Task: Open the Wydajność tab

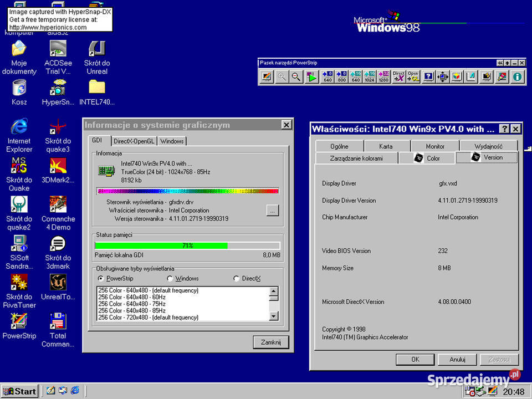Action: pyautogui.click(x=488, y=146)
